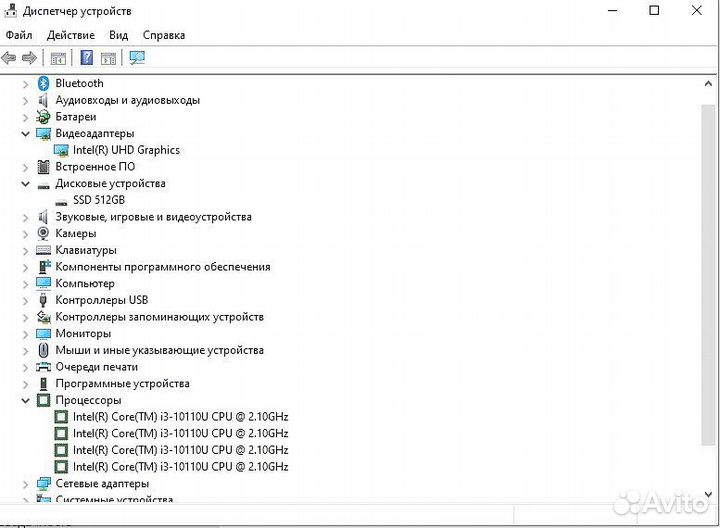The image size is (720, 528).
Task: Click the scroll up arrow
Action: tap(708, 84)
